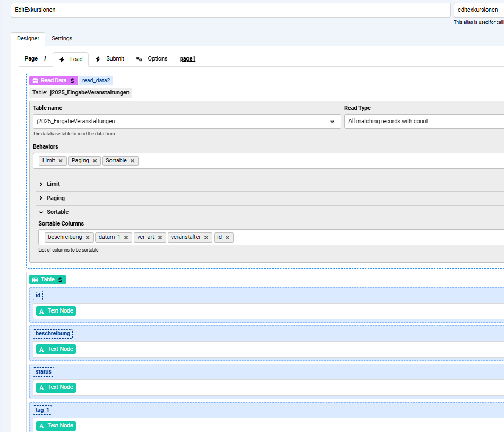Click the Table grid icon
Image resolution: width=504 pixels, height=432 pixels.
(x=35, y=280)
